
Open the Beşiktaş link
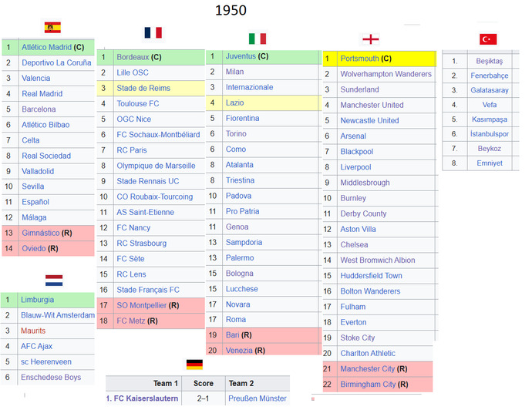pyautogui.click(x=490, y=61)
